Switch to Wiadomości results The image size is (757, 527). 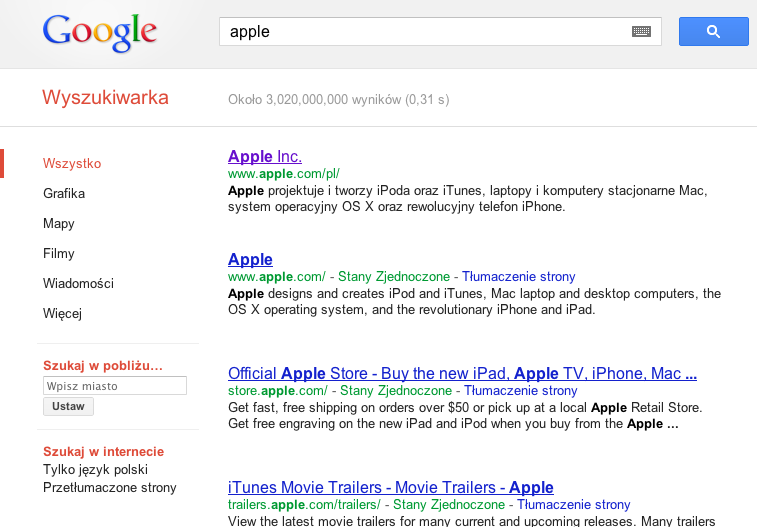click(x=78, y=283)
